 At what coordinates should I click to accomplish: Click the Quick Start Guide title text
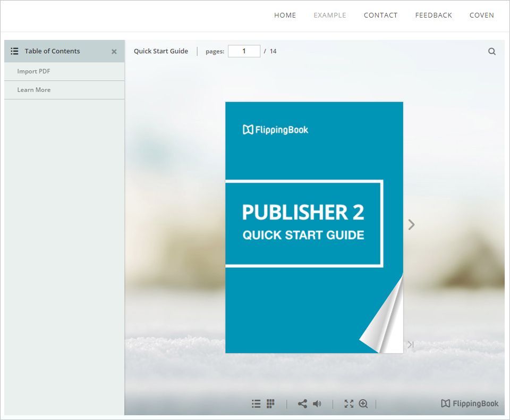click(161, 51)
